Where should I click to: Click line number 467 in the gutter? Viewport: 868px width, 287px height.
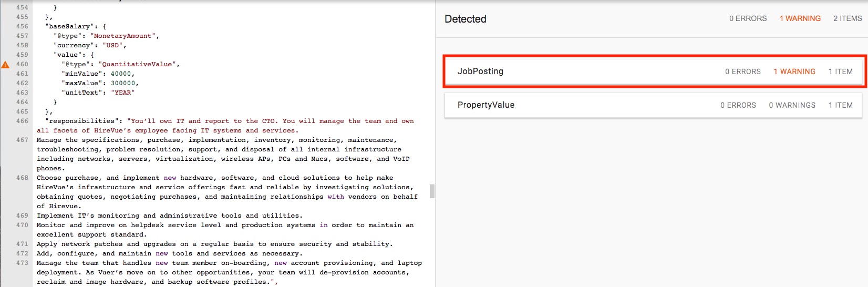click(x=22, y=140)
